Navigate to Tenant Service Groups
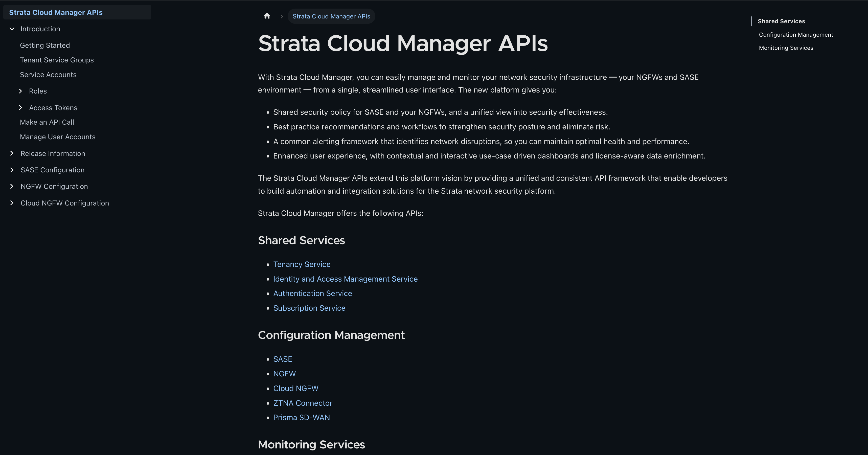Screen dimensions: 868x455 [x=57, y=60]
